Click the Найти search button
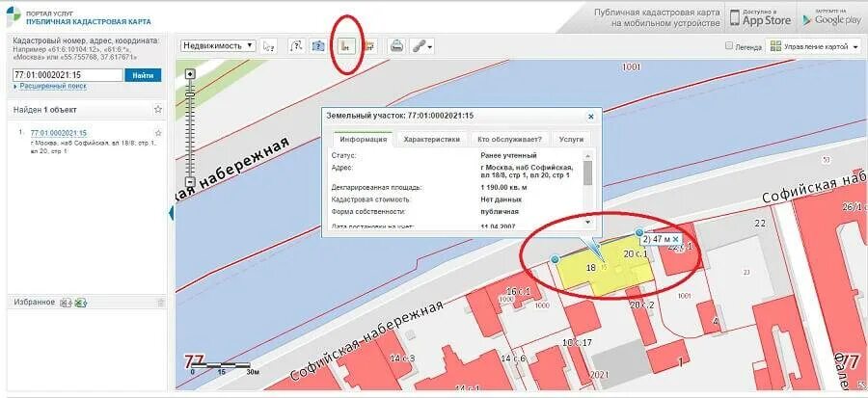This screenshot has height=398, width=868. (x=143, y=75)
